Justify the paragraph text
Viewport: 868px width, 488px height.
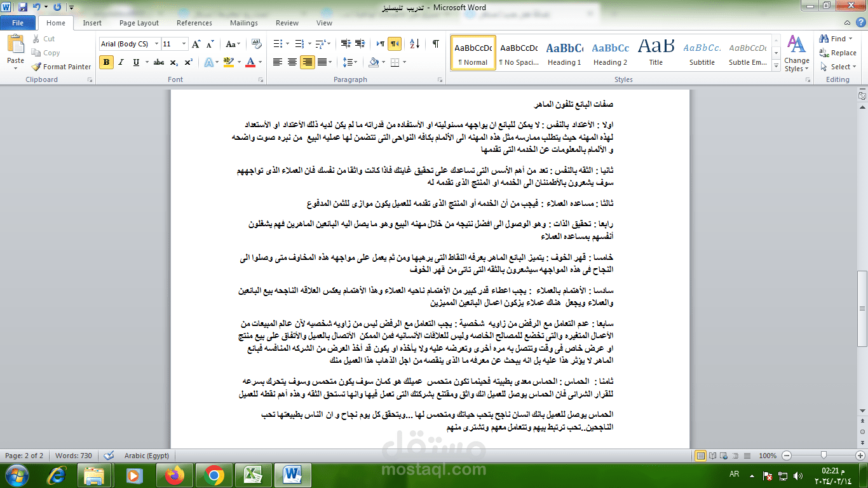[323, 62]
